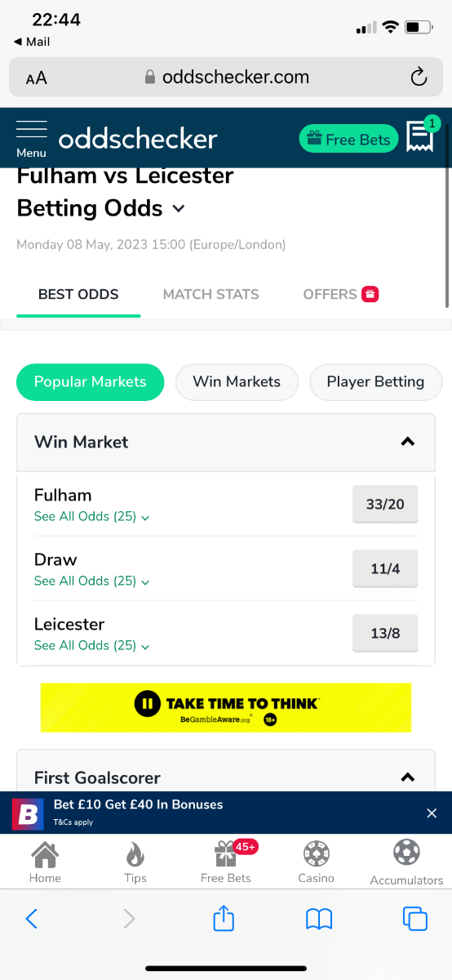
Task: Go to Tips flame icon
Action: [135, 855]
